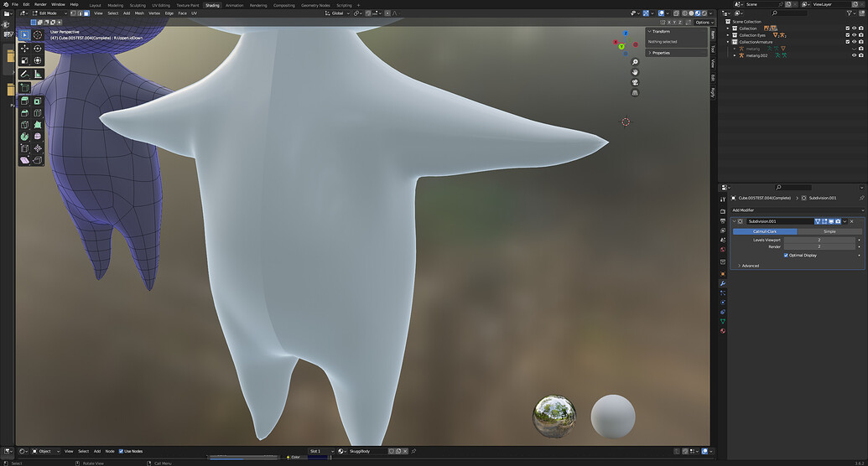Select the Smooth tool
This screenshot has width=868, height=466.
coord(38,137)
